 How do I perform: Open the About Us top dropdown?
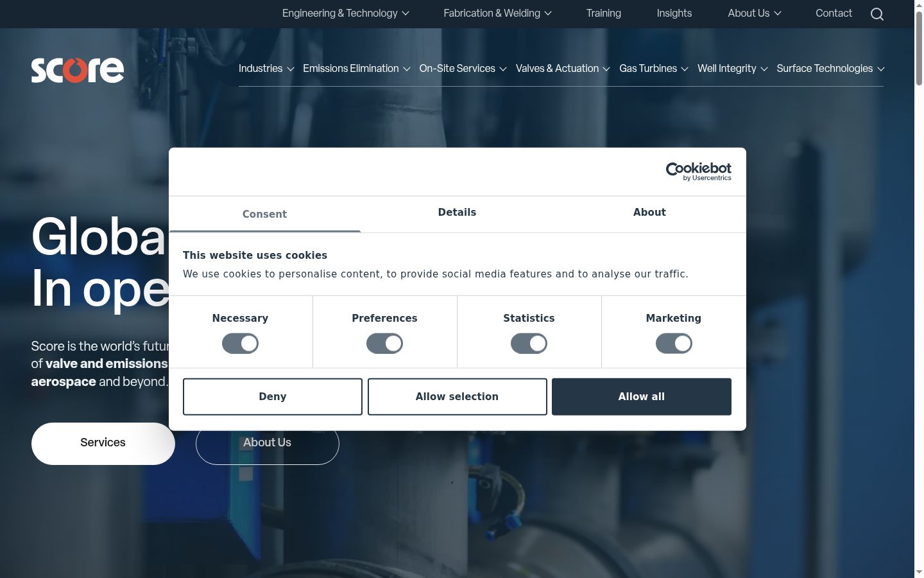[x=754, y=13]
